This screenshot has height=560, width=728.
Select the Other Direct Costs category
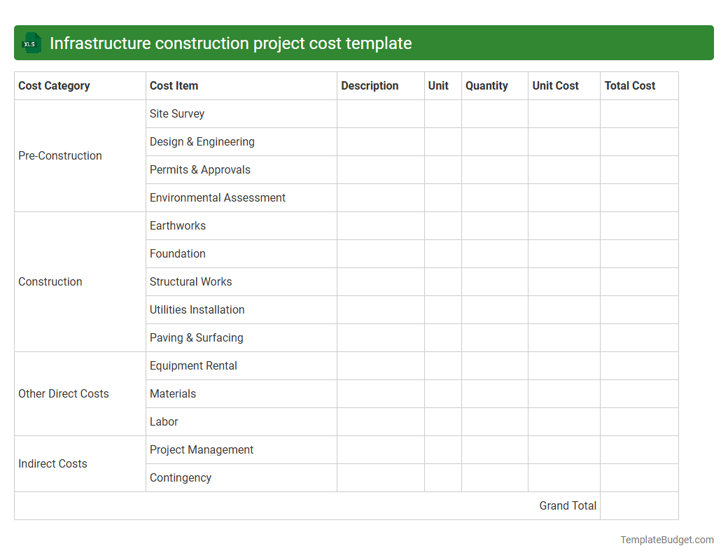(64, 393)
